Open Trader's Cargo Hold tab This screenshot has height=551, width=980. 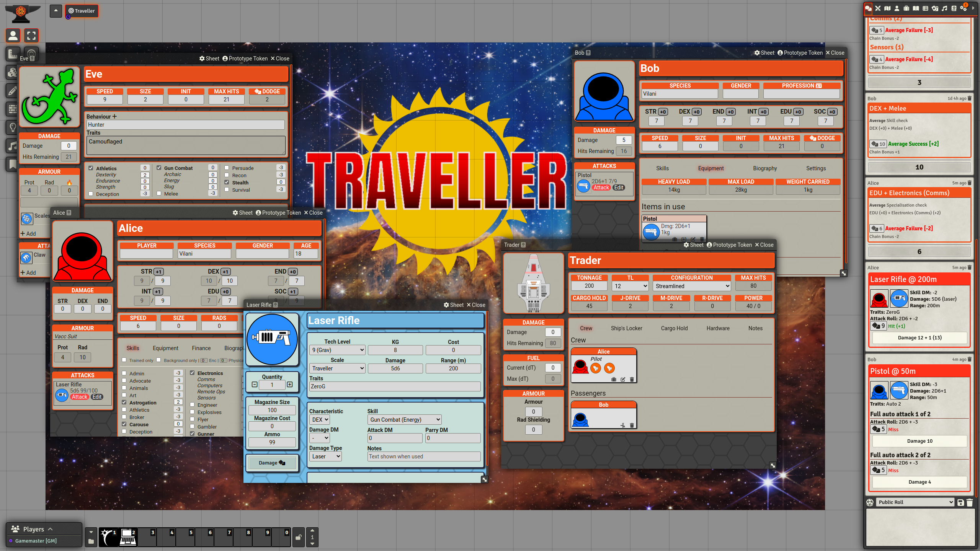[x=674, y=328]
